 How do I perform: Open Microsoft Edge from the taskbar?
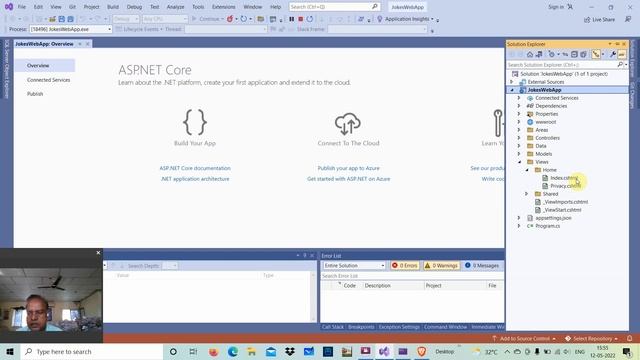coord(233,351)
